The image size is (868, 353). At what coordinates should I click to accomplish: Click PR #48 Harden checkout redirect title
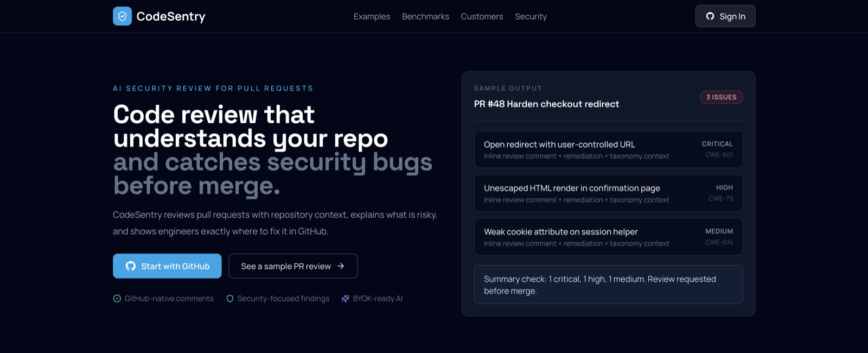[546, 104]
